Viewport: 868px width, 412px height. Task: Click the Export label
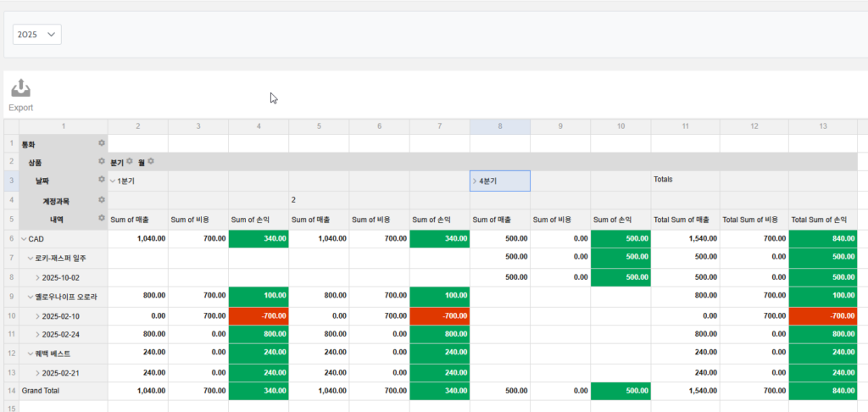(21, 108)
